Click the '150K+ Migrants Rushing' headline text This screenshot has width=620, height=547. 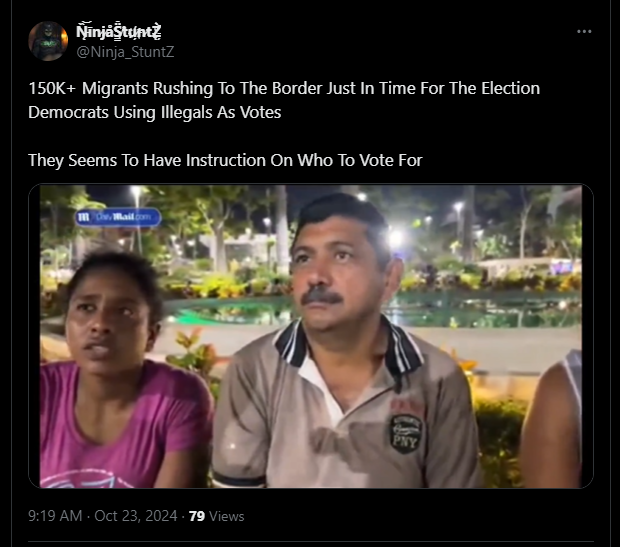(284, 88)
